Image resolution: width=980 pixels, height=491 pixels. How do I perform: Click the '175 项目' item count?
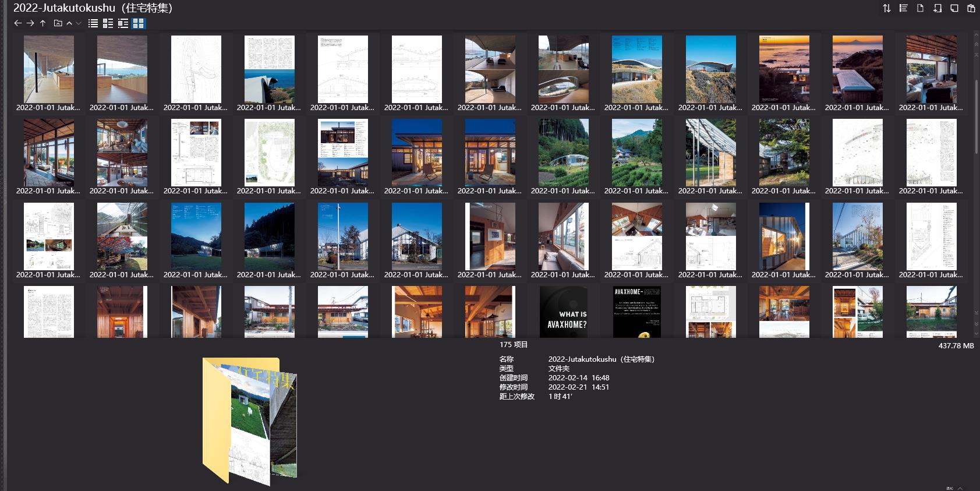click(514, 345)
